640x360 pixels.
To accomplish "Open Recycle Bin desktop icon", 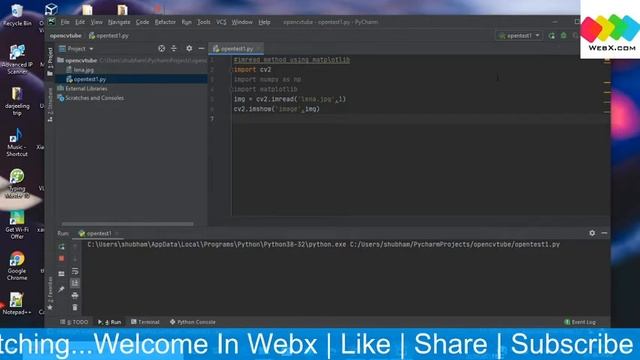I will (17, 15).
